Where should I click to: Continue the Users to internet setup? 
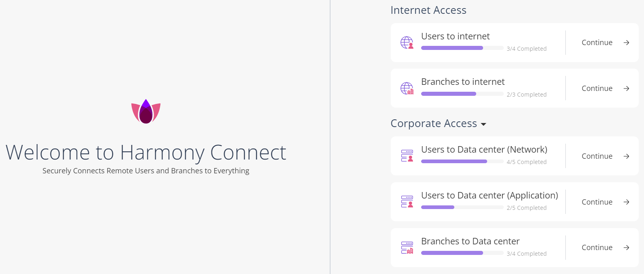597,43
